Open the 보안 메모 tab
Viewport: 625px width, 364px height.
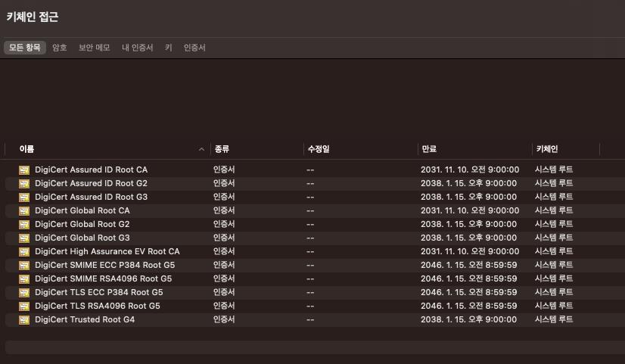click(x=94, y=48)
